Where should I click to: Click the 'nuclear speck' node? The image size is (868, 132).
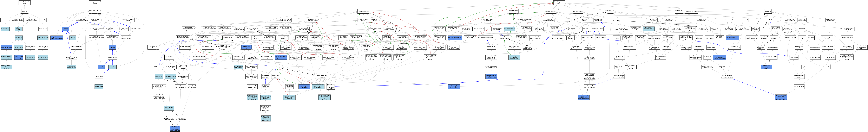99,86
